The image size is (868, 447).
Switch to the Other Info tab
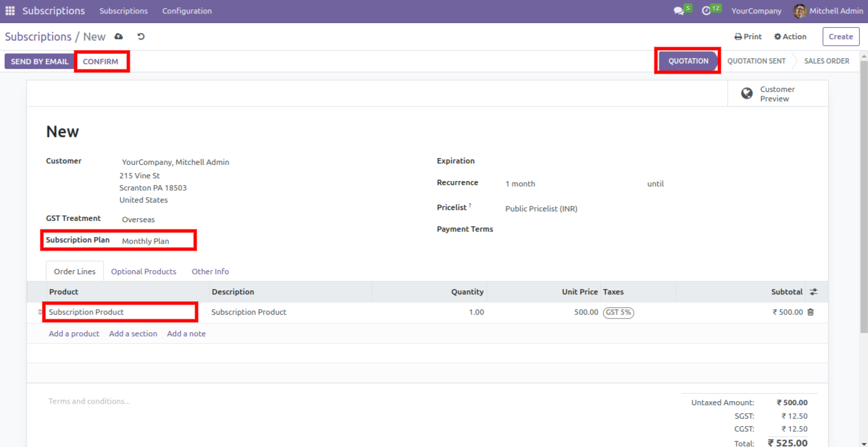(x=210, y=271)
